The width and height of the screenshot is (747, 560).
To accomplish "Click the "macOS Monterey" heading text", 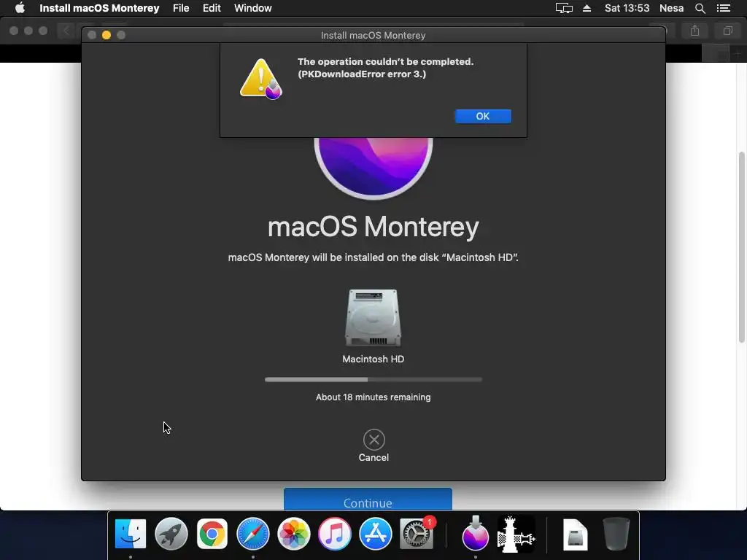I will pos(373,227).
